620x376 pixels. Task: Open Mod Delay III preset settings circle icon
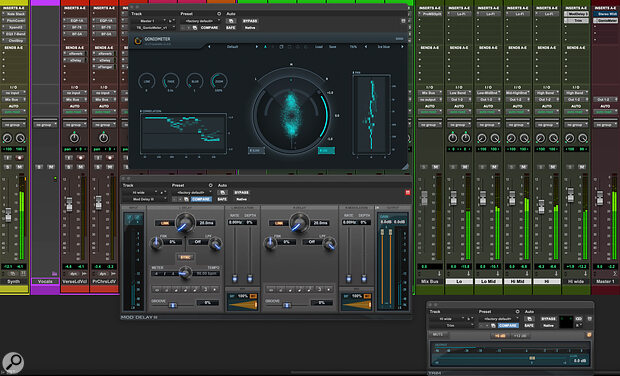point(210,185)
